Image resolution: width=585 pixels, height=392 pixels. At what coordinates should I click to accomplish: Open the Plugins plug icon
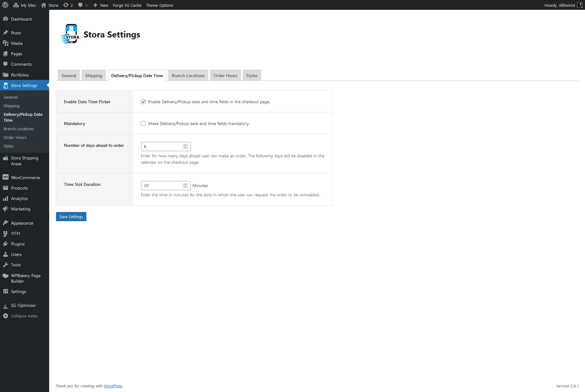click(6, 244)
